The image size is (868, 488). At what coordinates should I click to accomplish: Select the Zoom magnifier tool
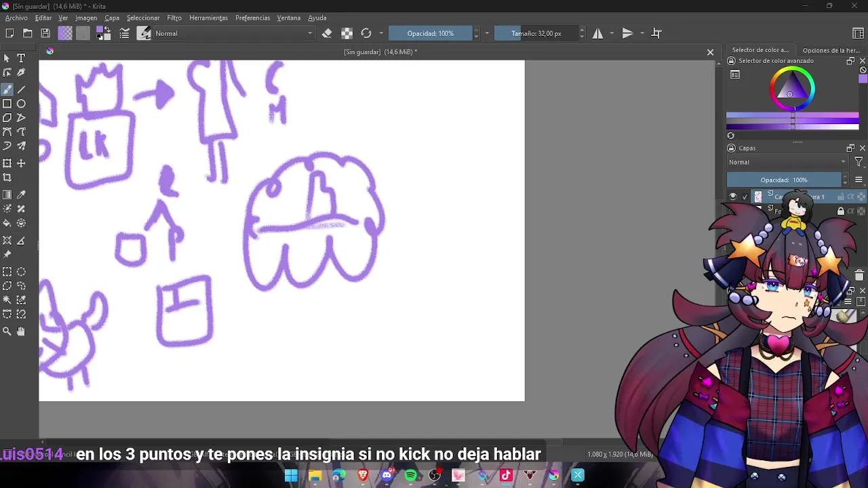[x=7, y=331]
